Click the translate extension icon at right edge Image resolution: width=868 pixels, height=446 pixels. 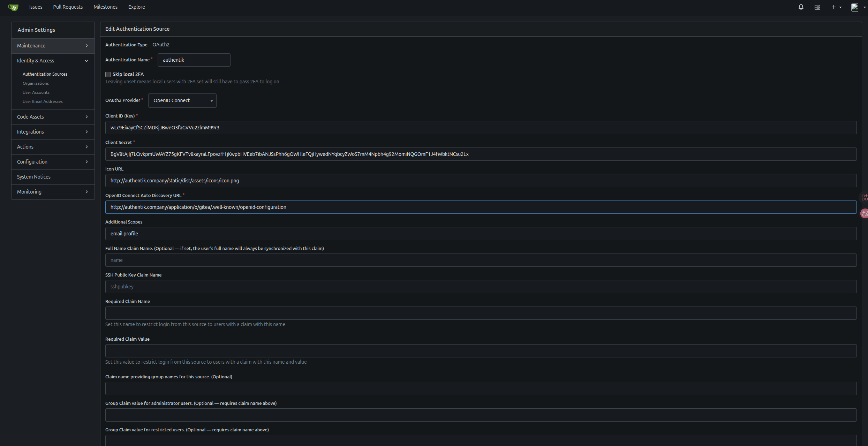864,213
